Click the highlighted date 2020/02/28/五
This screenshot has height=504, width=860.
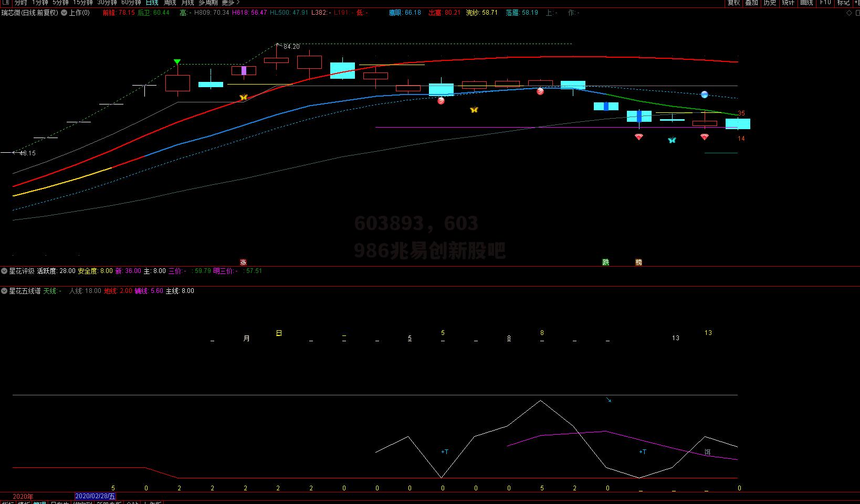(95, 496)
